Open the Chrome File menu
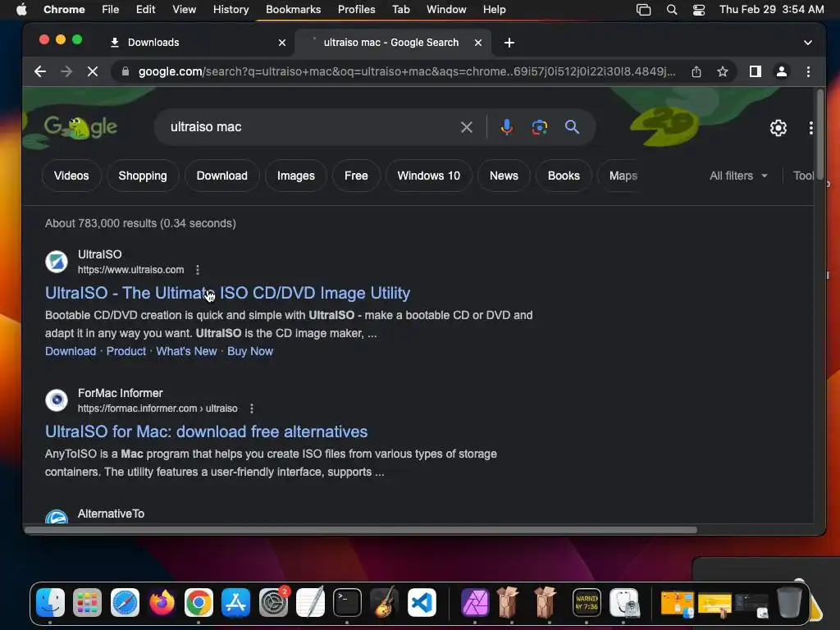Screen dimensions: 840x630 (x=111, y=10)
